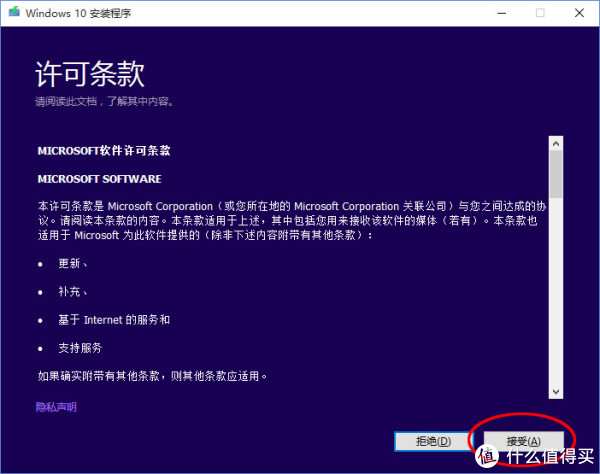Click the 如果确实附带有其他条款 sentence

152,376
